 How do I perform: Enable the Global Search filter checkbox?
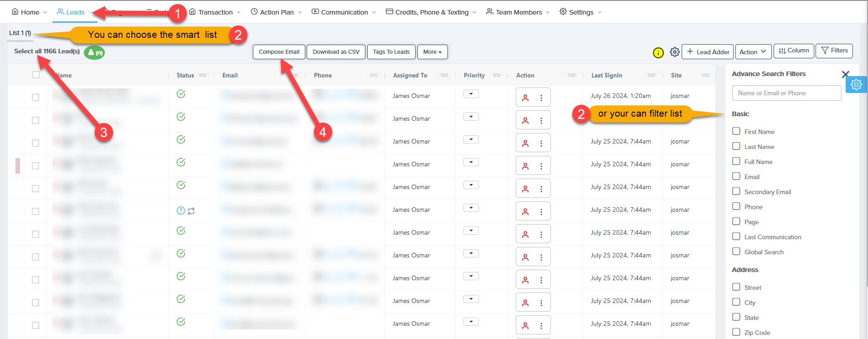tap(736, 252)
